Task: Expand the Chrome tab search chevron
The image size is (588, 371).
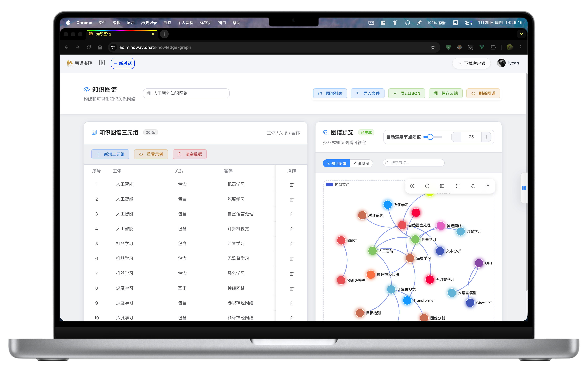Action: point(521,34)
